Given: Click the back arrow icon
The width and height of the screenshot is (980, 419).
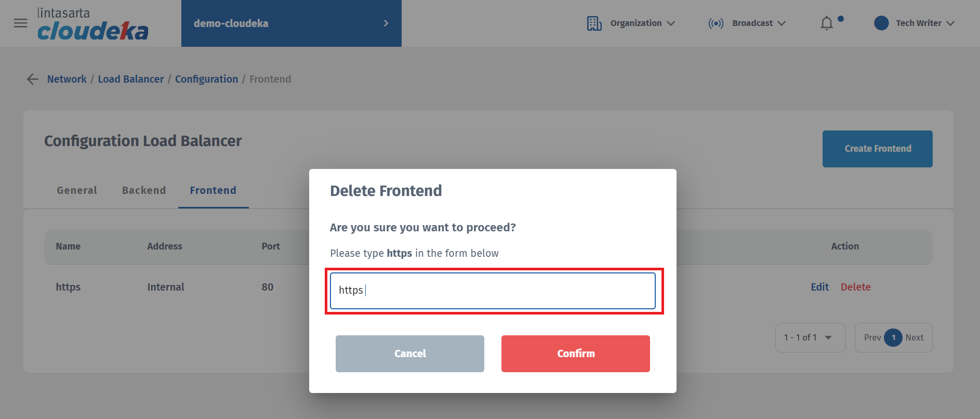Looking at the screenshot, I should tap(33, 79).
